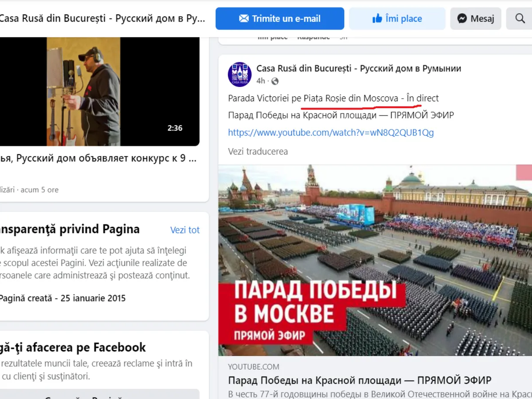Open video caption Русский дом объявляет конкурс
This screenshot has width=532, height=399.
[99, 158]
